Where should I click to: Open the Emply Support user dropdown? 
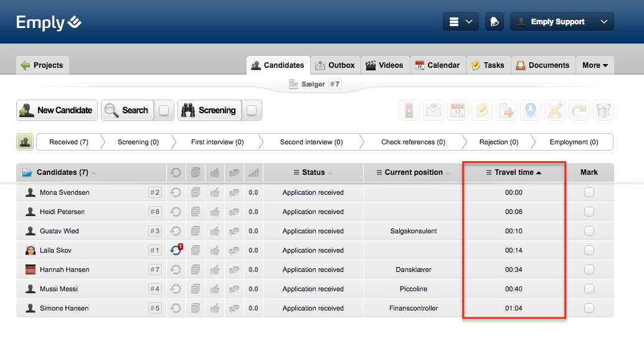(x=562, y=22)
